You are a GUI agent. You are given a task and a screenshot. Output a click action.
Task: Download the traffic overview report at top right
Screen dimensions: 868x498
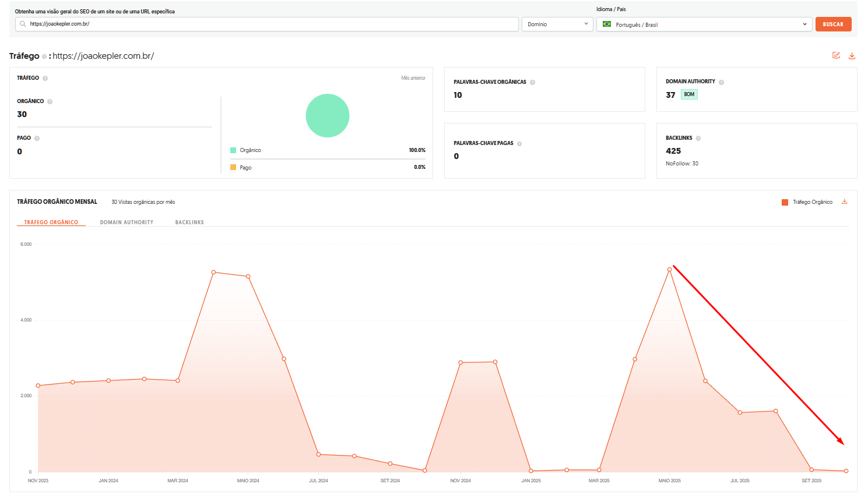click(852, 56)
